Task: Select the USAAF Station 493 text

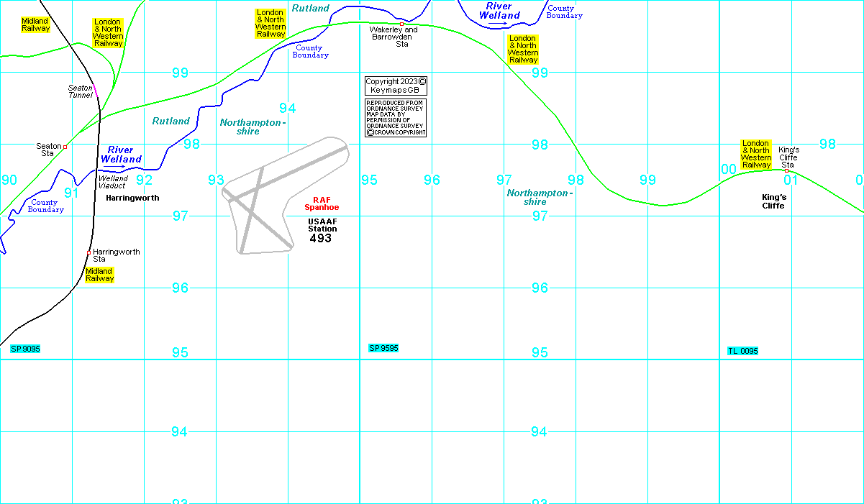Action: (322, 230)
